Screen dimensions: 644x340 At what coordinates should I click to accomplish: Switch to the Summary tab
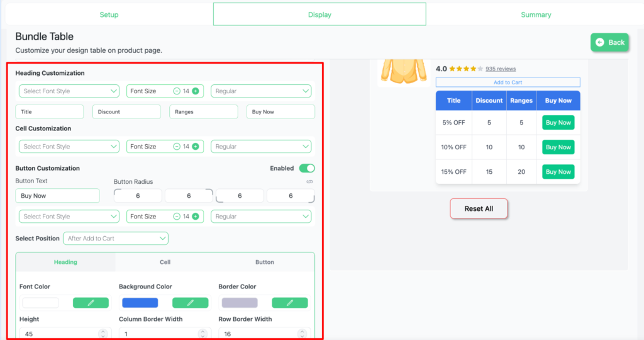(x=536, y=14)
